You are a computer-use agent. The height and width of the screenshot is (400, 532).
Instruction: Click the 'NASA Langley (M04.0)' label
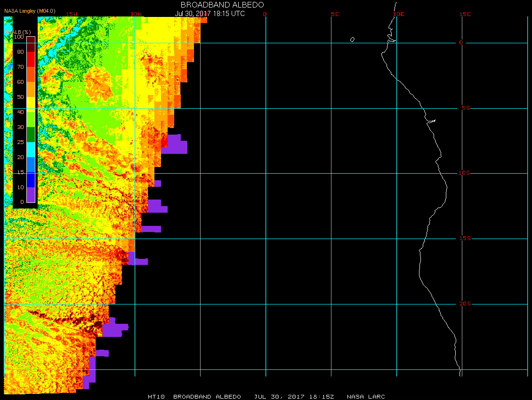tap(30, 11)
